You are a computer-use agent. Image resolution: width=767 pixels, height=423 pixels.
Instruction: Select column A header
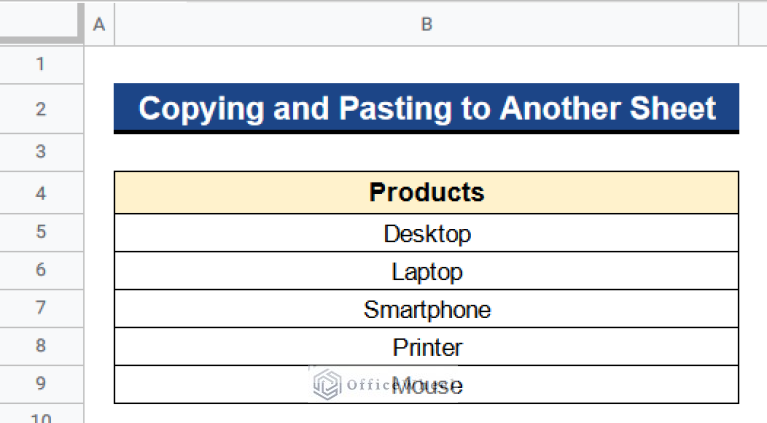click(98, 24)
